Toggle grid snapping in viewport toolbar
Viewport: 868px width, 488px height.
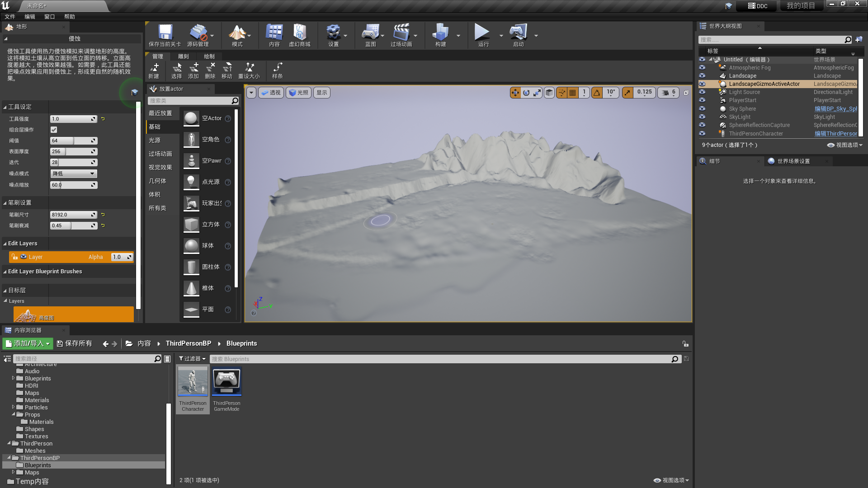[x=573, y=93]
